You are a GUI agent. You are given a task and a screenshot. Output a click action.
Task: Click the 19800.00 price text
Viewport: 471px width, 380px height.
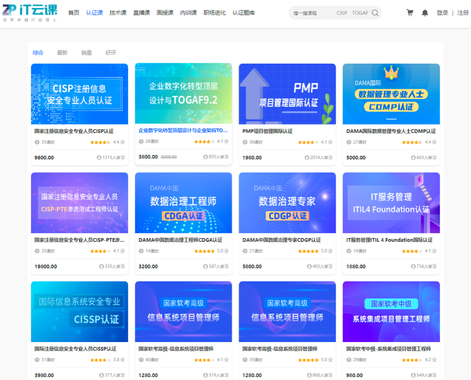click(x=46, y=266)
